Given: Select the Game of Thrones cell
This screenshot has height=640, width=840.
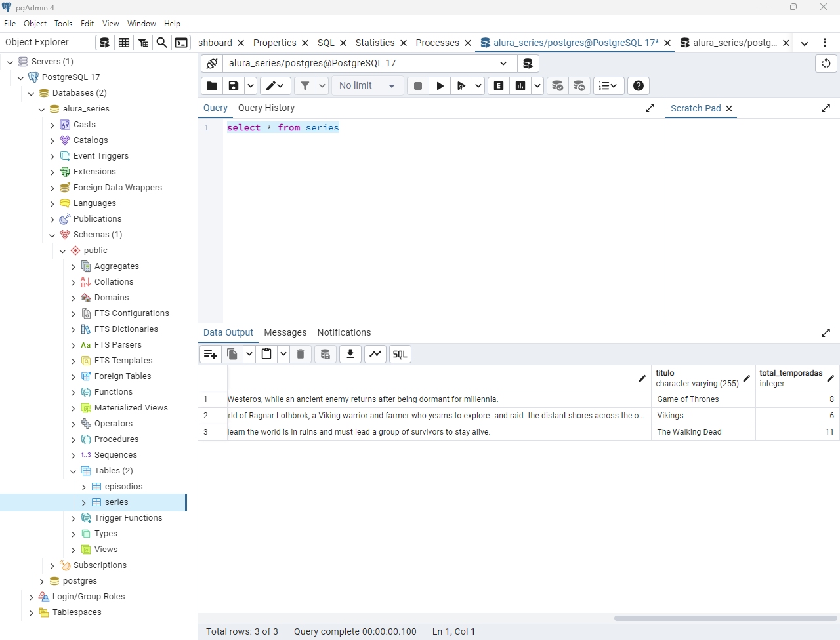Looking at the screenshot, I should [x=703, y=399].
